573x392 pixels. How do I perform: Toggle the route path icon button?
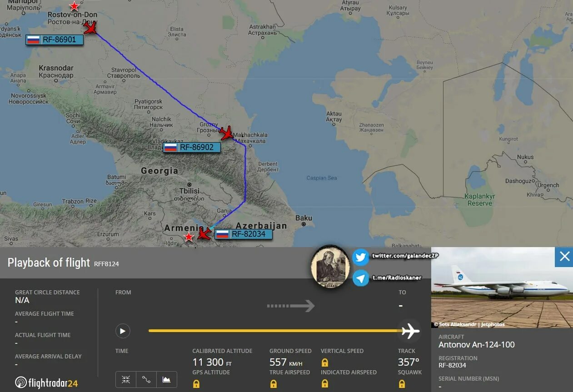tap(146, 379)
